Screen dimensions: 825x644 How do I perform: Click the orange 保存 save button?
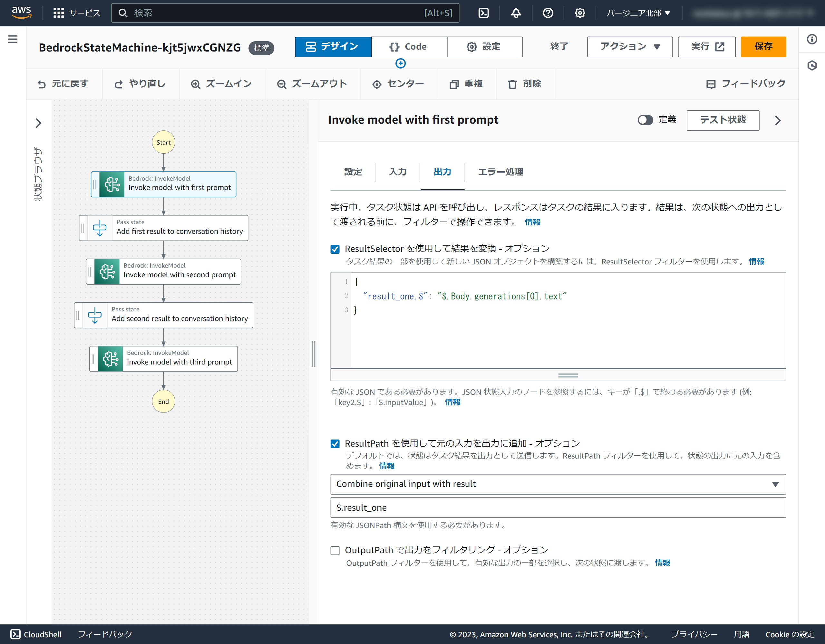(x=763, y=47)
